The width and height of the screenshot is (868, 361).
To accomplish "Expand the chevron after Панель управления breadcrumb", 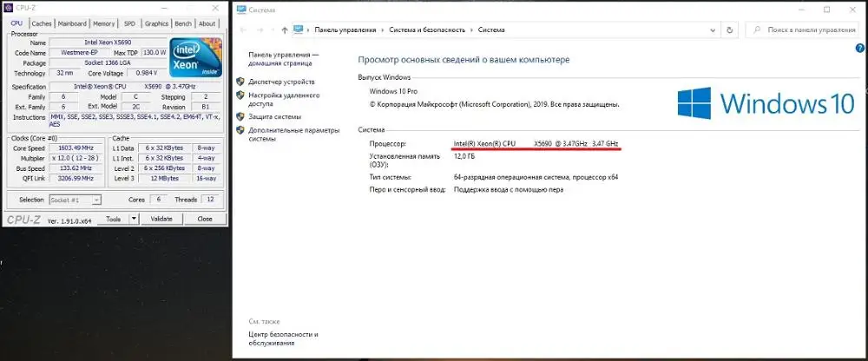I will [383, 30].
